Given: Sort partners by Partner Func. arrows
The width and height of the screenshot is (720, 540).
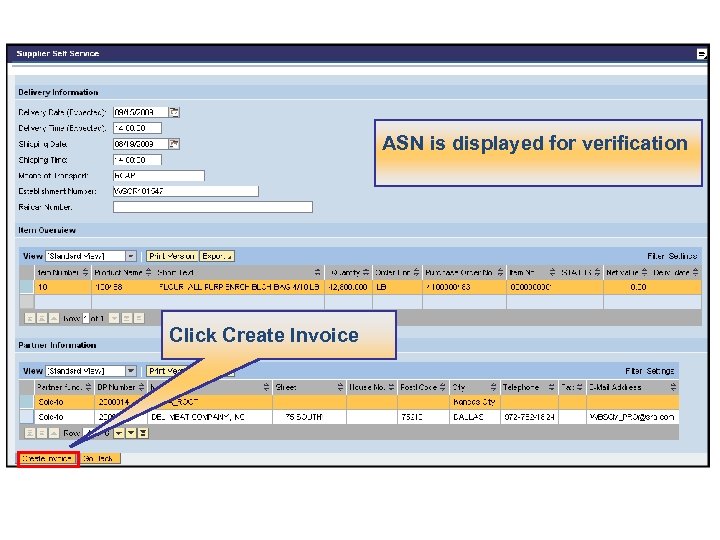Looking at the screenshot, I should [x=88, y=387].
